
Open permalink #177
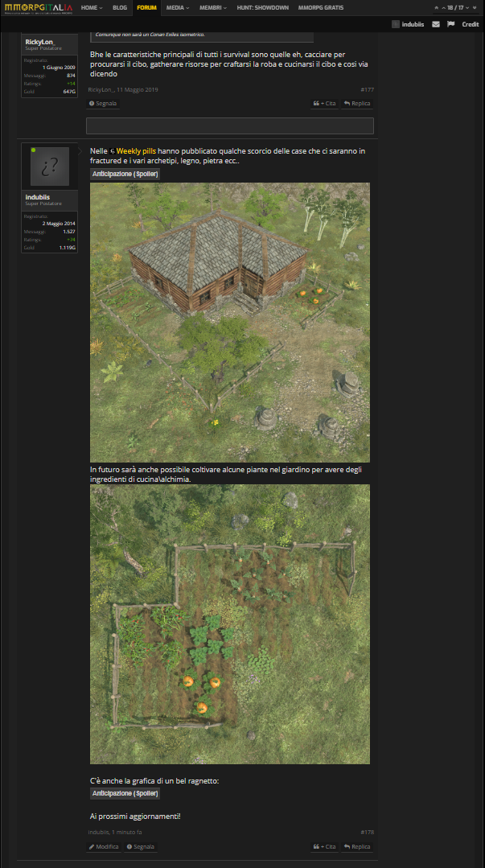click(x=367, y=89)
